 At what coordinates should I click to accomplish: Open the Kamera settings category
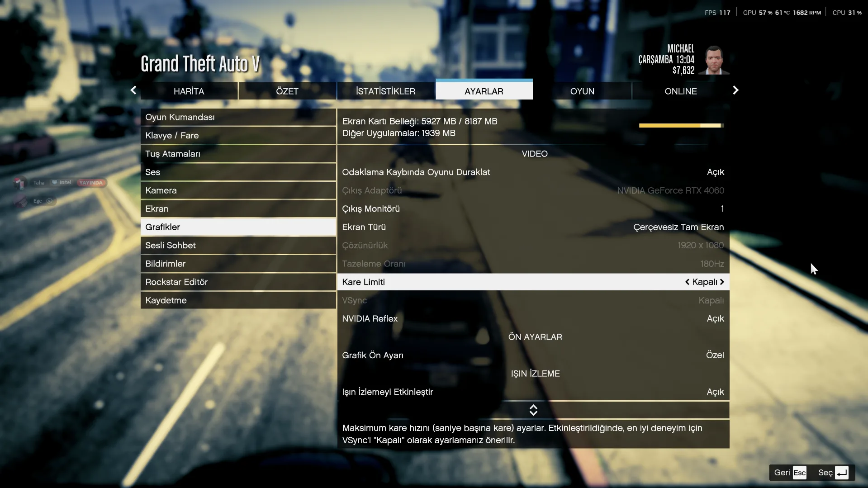[x=238, y=190]
